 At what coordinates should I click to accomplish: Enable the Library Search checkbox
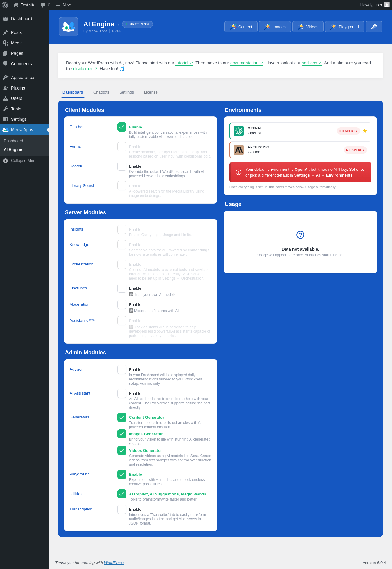[x=122, y=186]
